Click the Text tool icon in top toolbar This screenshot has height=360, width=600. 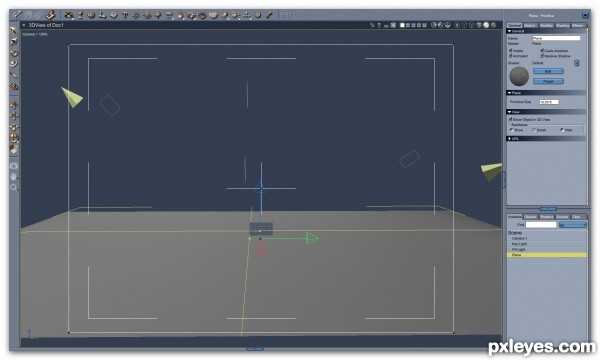pyautogui.click(x=125, y=15)
